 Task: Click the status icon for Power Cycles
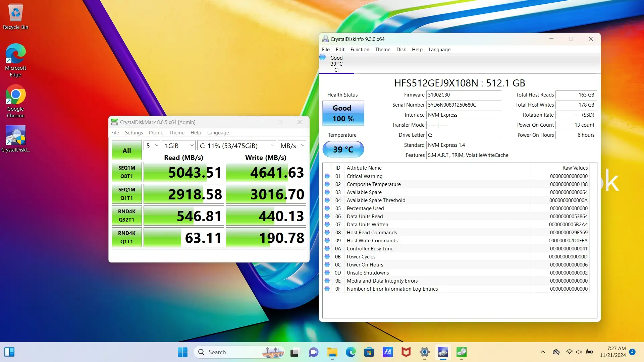(x=327, y=256)
